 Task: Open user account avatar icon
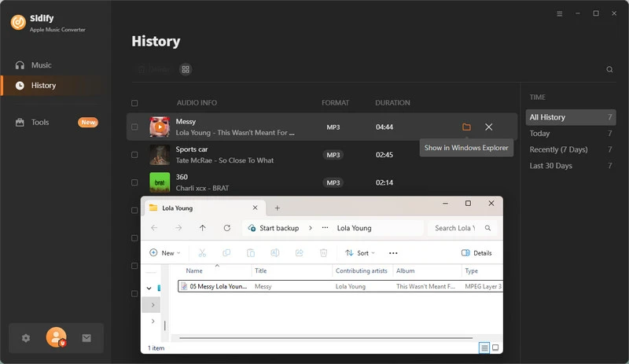pyautogui.click(x=56, y=337)
